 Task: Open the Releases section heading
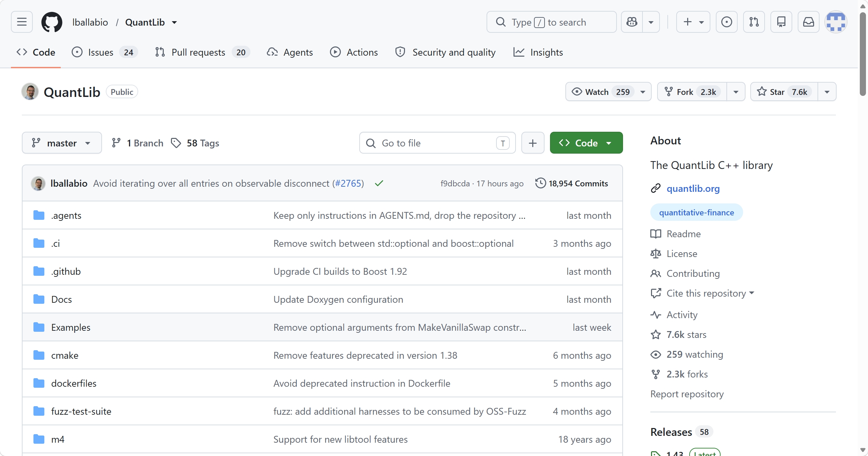671,432
